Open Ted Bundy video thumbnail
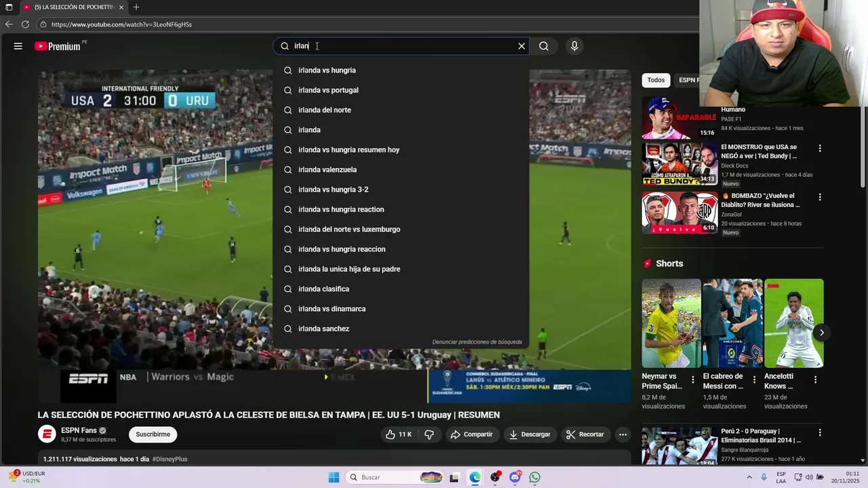Viewport: 868px width, 488px height. pyautogui.click(x=679, y=163)
